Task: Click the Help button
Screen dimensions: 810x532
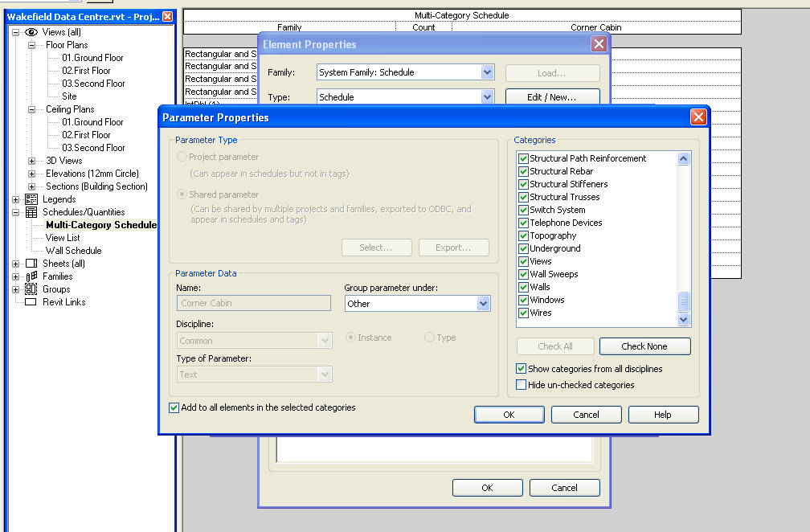Action: pyautogui.click(x=663, y=415)
